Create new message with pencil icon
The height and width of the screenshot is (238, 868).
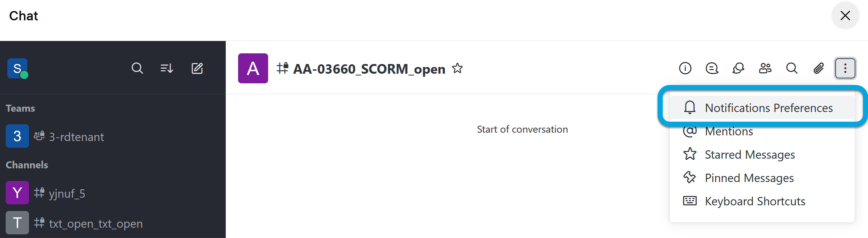(197, 68)
